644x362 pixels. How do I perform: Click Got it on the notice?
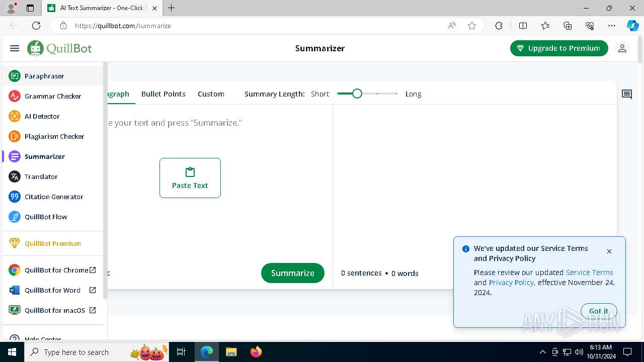point(599,311)
